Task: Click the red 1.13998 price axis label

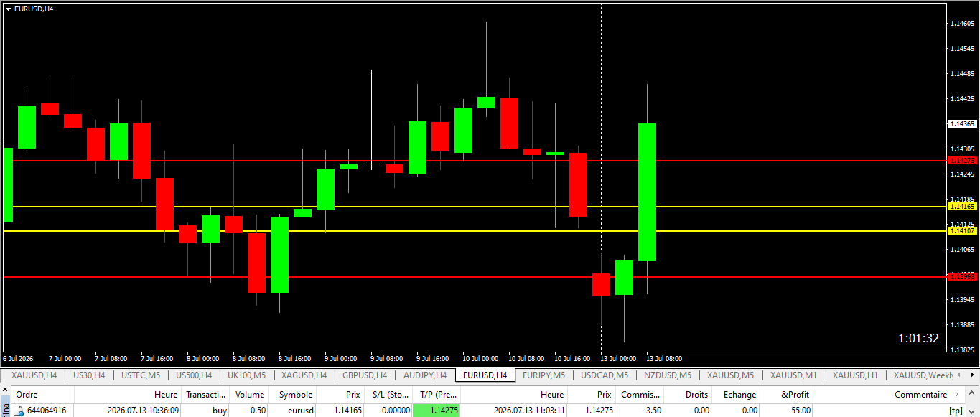Action: pyautogui.click(x=962, y=276)
